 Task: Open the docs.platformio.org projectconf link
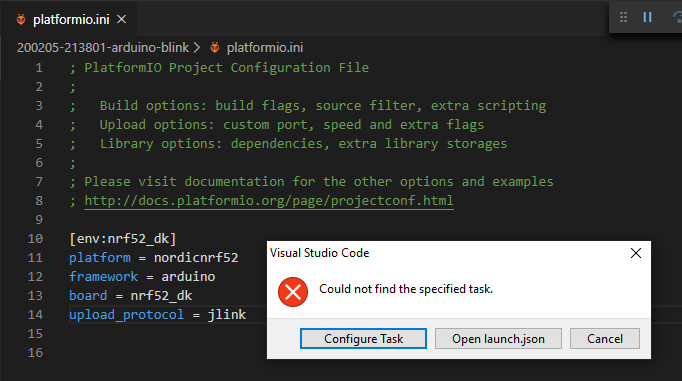click(x=269, y=201)
